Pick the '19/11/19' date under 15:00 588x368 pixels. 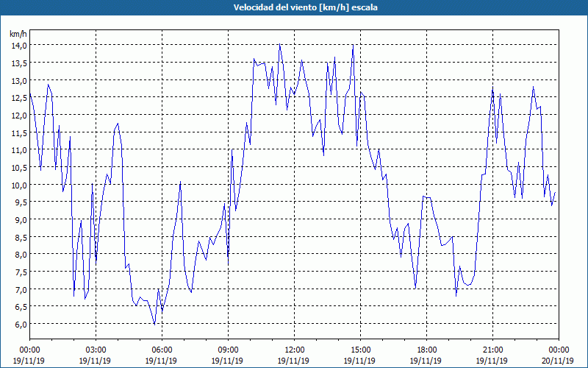(359, 361)
